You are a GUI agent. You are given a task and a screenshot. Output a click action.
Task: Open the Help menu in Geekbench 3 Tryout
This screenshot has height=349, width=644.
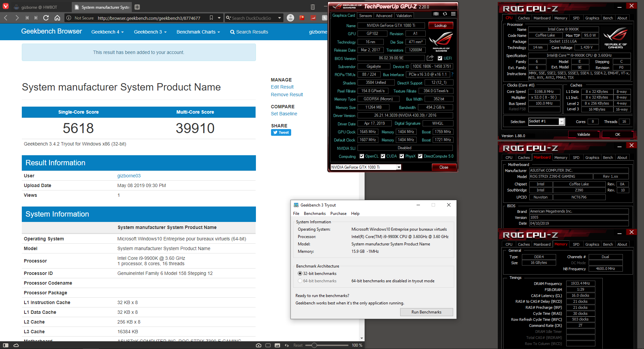(x=355, y=214)
